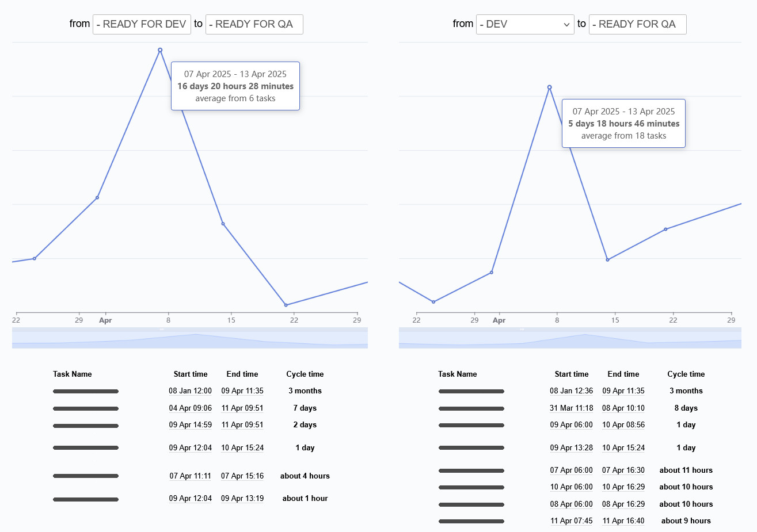Open the 'to - READY FOR QA' dropdown on right chart

(637, 24)
